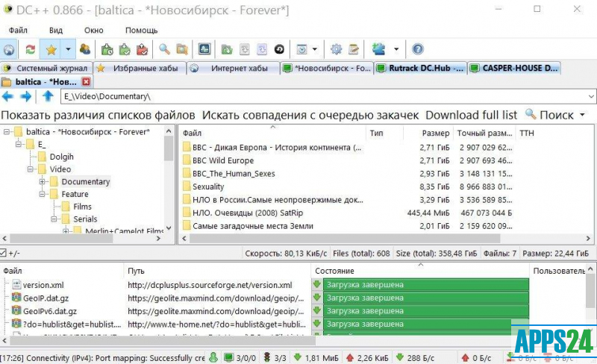
Task: Open Поиск dropdown arrow
Action: (583, 115)
